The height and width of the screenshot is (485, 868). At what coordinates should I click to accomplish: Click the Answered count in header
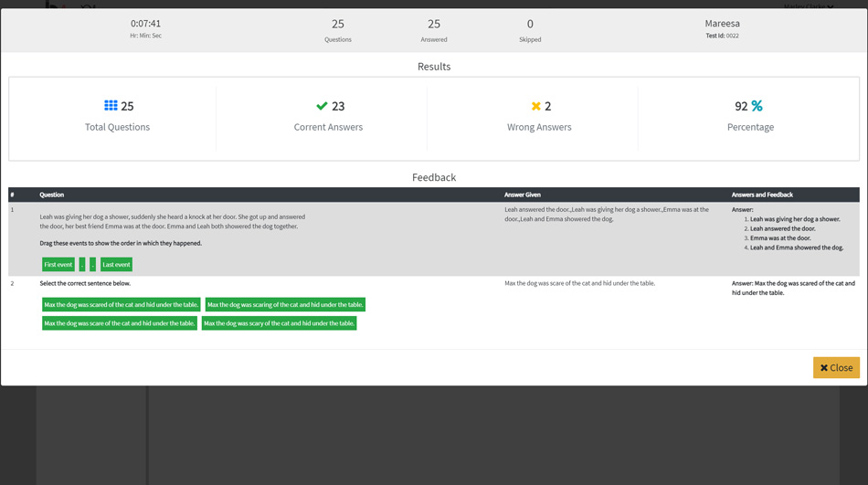[x=434, y=25]
